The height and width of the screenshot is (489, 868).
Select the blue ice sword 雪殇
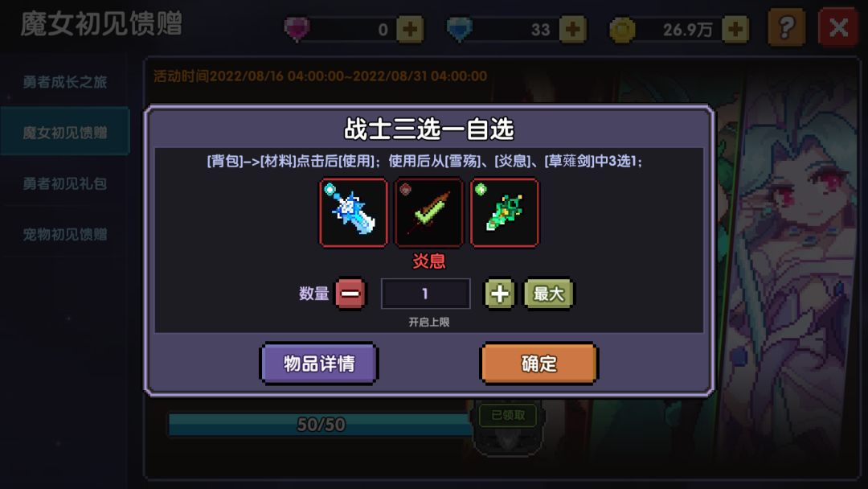(353, 212)
